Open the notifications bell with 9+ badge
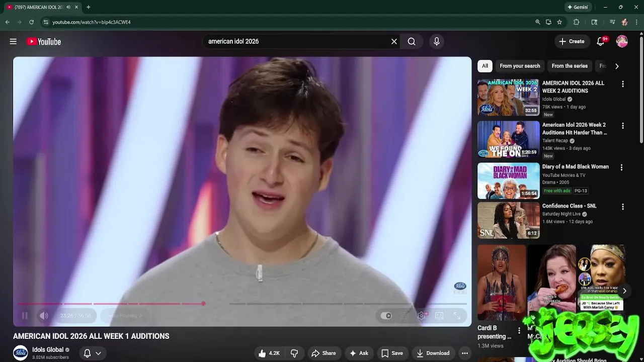The height and width of the screenshot is (362, 644). click(600, 42)
